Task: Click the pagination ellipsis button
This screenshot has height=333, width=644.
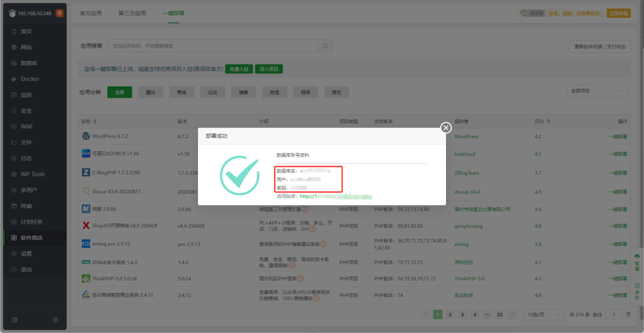Action: tap(487, 315)
